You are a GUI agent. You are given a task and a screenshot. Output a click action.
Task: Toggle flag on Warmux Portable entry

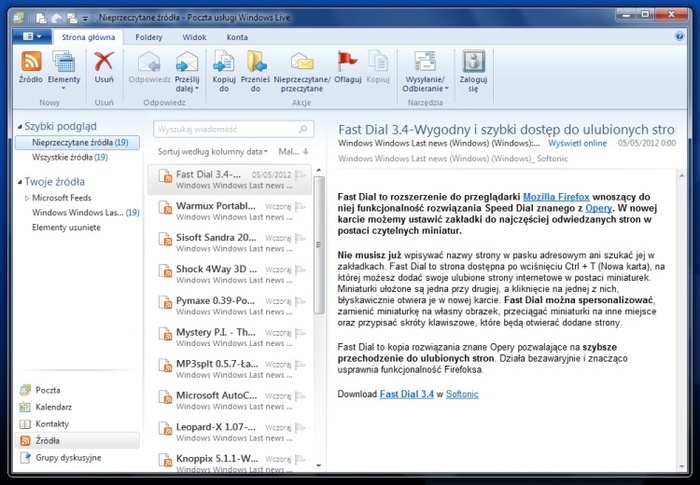tap(301, 206)
